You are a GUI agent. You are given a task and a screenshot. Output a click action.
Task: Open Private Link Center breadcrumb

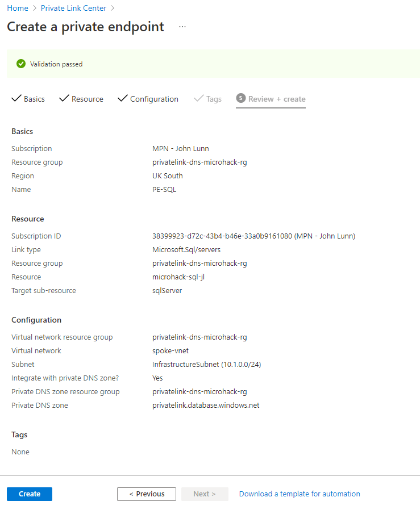click(73, 8)
